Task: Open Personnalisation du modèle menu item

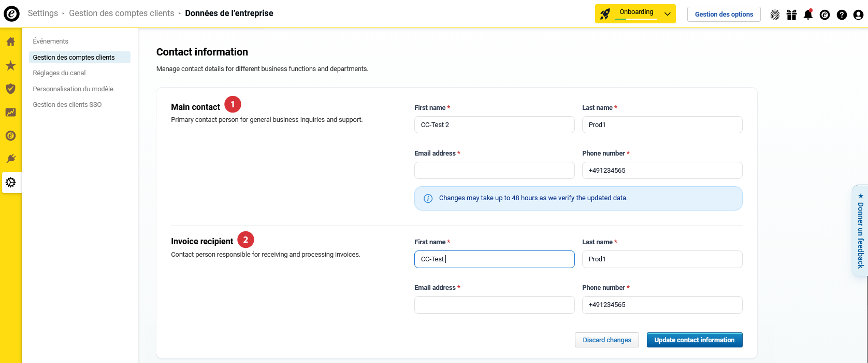Action: [x=73, y=89]
